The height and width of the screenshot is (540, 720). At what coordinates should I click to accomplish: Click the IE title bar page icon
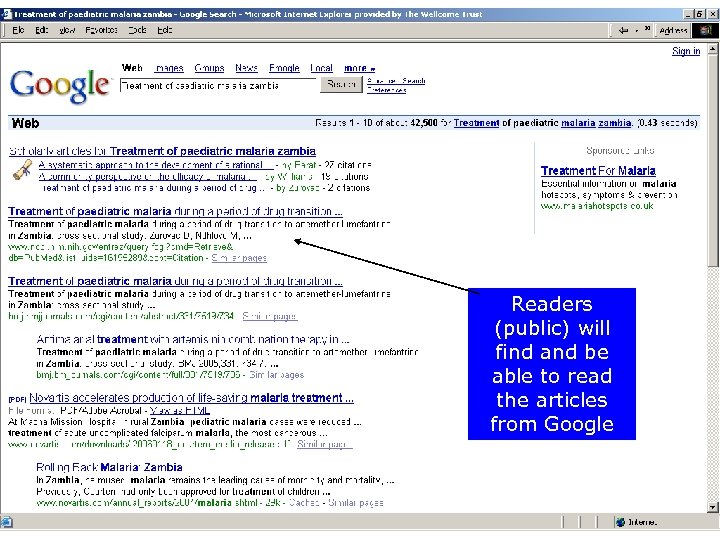point(6,14)
